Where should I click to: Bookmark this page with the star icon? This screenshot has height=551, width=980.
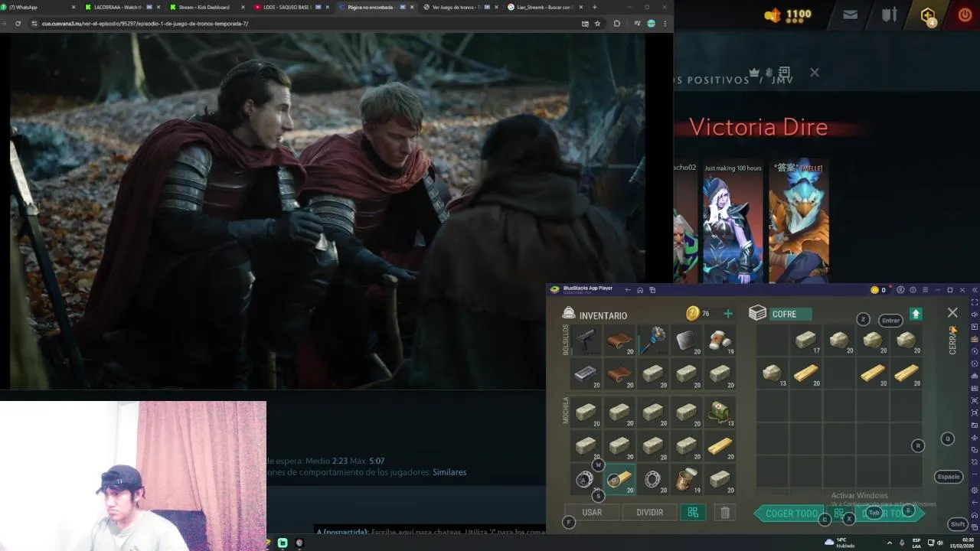[x=597, y=24]
